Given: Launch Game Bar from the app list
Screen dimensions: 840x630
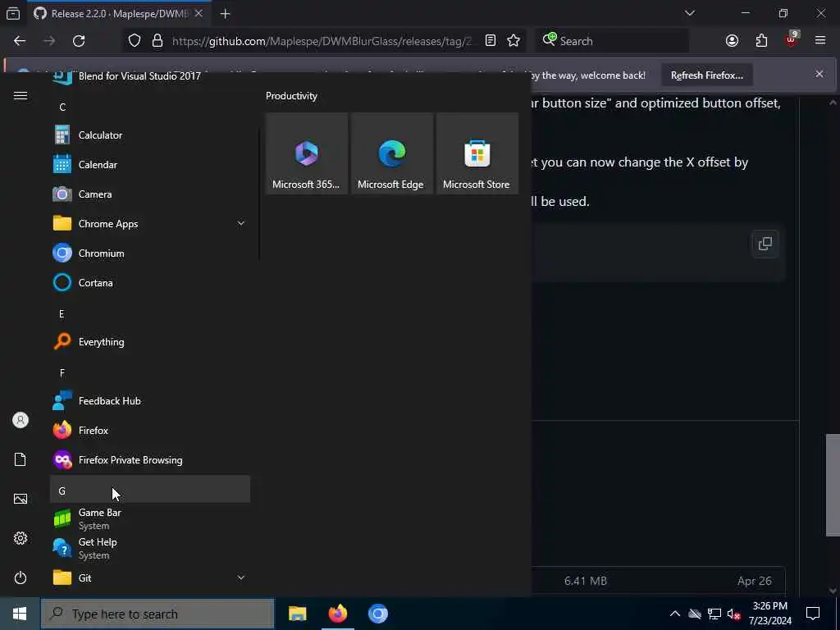Looking at the screenshot, I should [x=150, y=518].
